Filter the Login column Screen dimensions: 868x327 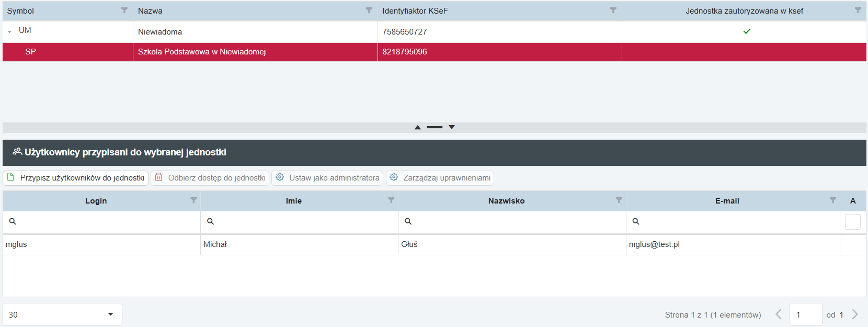click(193, 200)
